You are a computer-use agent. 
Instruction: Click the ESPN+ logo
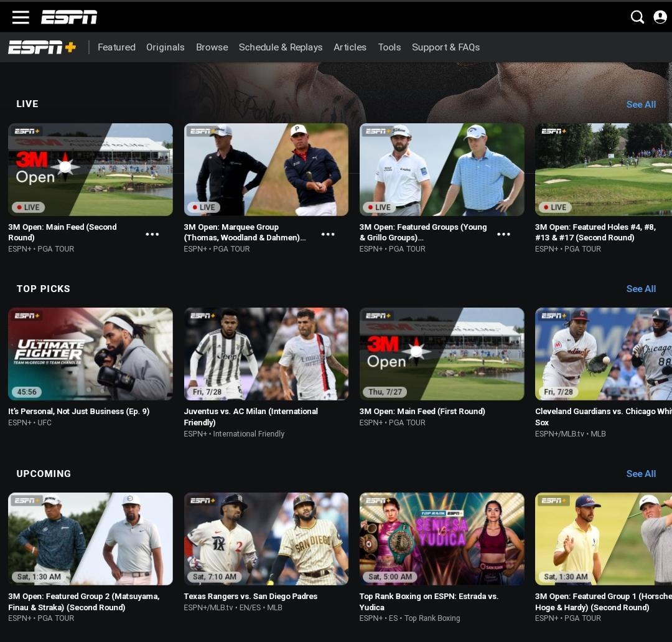(42, 47)
